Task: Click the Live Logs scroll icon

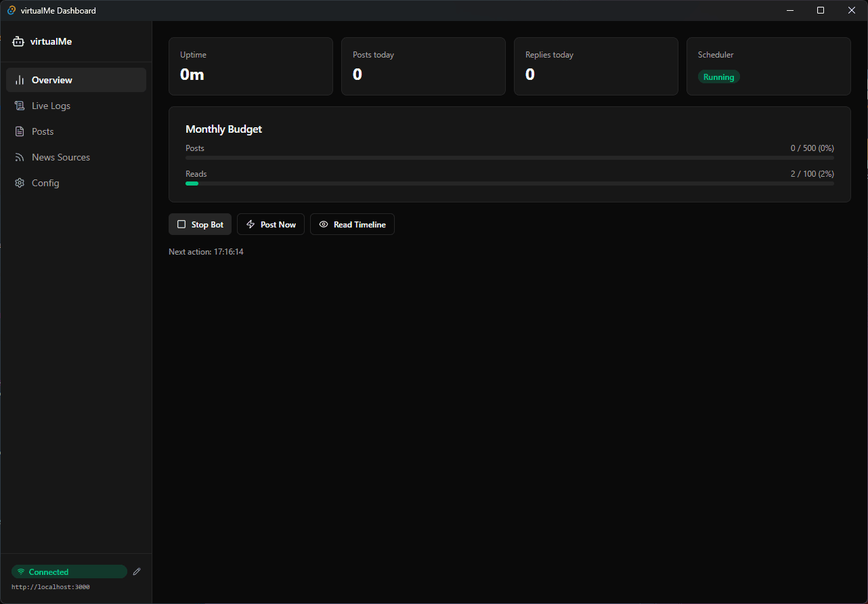Action: pos(20,106)
